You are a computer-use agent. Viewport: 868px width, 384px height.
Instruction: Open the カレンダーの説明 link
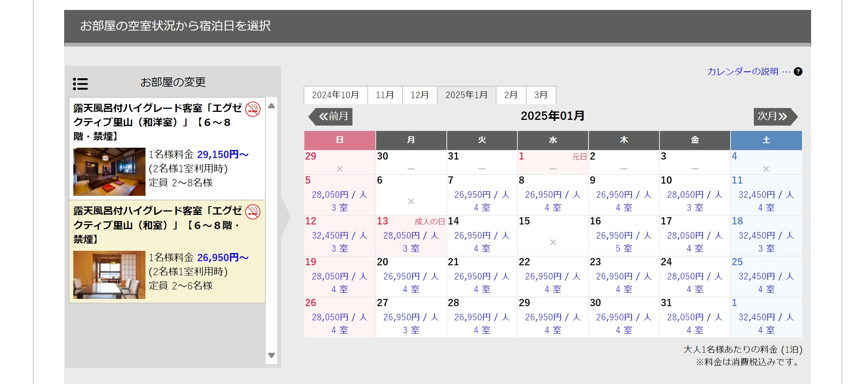[743, 72]
